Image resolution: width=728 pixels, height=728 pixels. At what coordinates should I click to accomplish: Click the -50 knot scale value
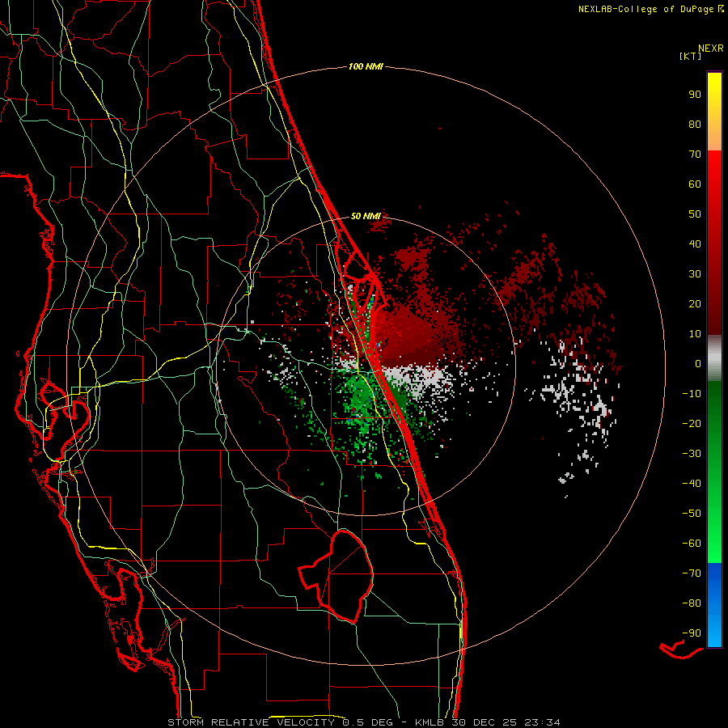click(692, 514)
